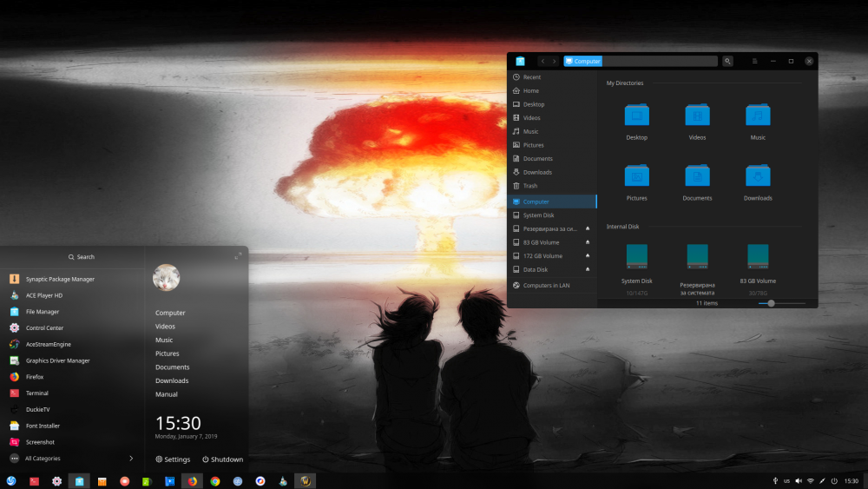Open File Manager from launcher list
The height and width of the screenshot is (489, 868).
[x=72, y=312]
